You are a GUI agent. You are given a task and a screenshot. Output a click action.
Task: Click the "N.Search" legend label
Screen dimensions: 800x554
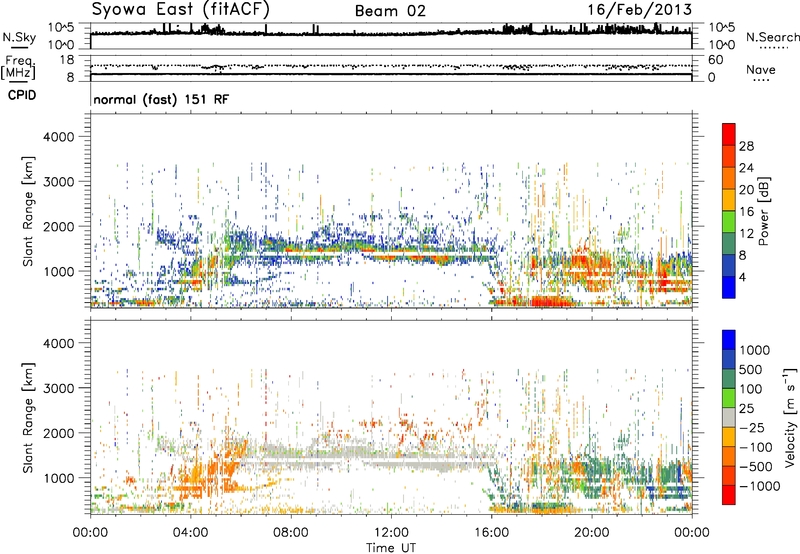click(773, 37)
